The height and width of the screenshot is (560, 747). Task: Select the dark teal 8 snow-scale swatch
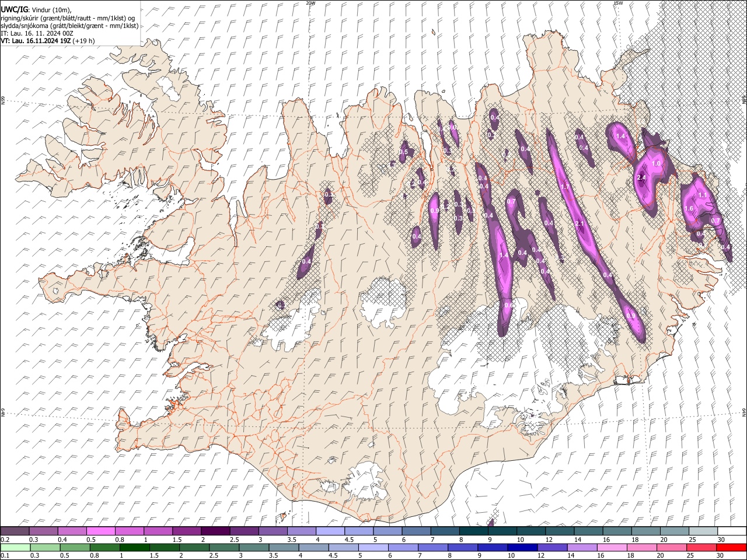[473, 531]
